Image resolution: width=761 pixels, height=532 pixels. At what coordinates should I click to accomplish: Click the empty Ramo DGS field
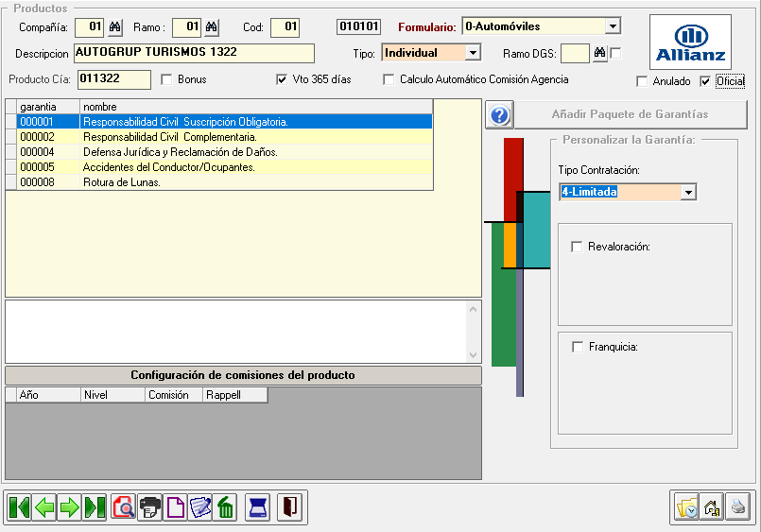point(575,53)
